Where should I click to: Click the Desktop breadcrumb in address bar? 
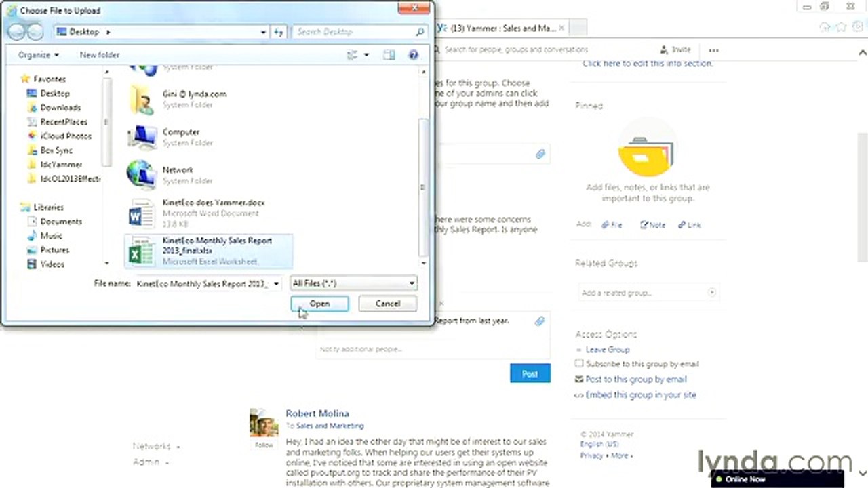[x=83, y=32]
